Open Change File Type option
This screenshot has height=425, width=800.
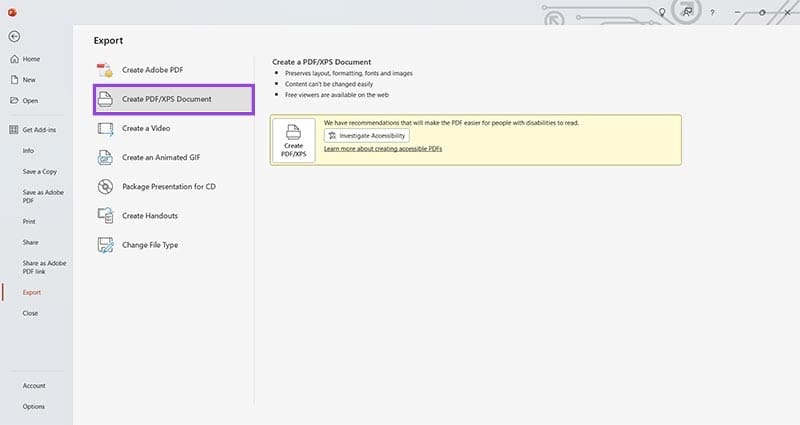click(x=173, y=245)
